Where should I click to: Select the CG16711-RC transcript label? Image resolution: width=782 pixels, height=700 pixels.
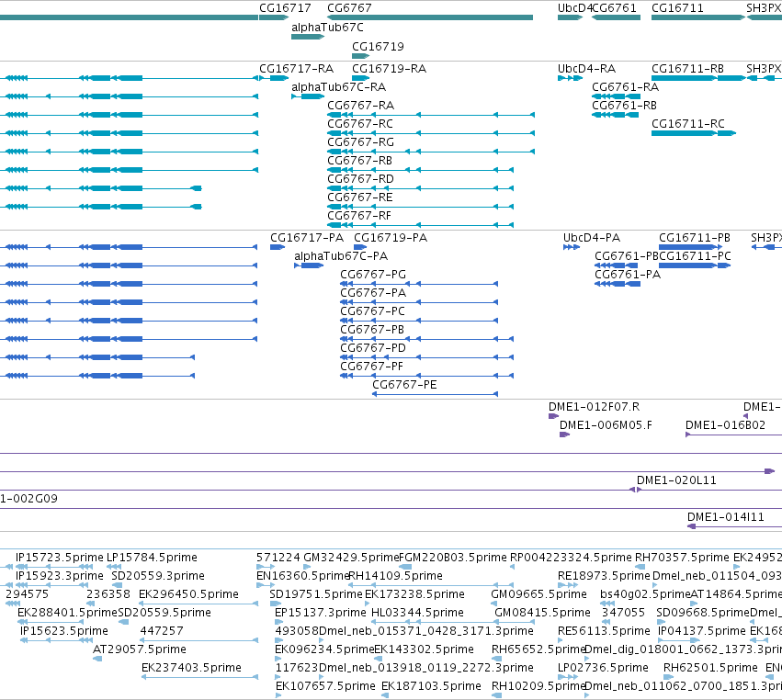click(688, 124)
